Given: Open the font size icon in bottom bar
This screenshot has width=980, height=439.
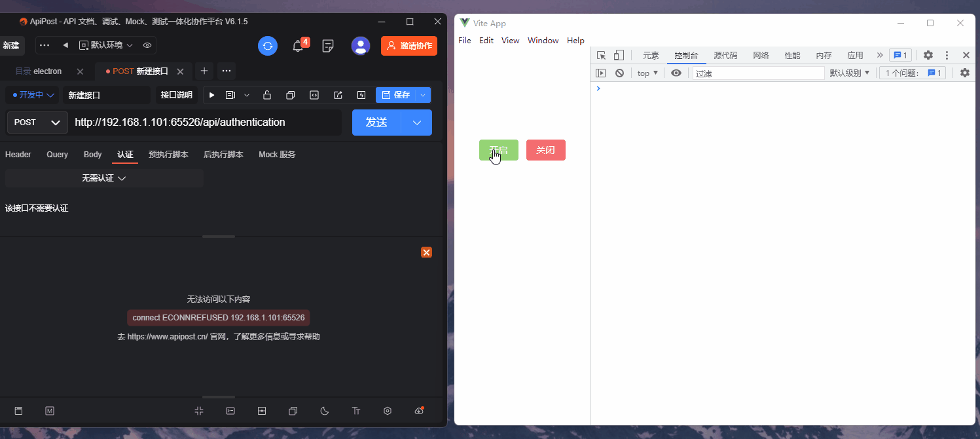Looking at the screenshot, I should (356, 411).
